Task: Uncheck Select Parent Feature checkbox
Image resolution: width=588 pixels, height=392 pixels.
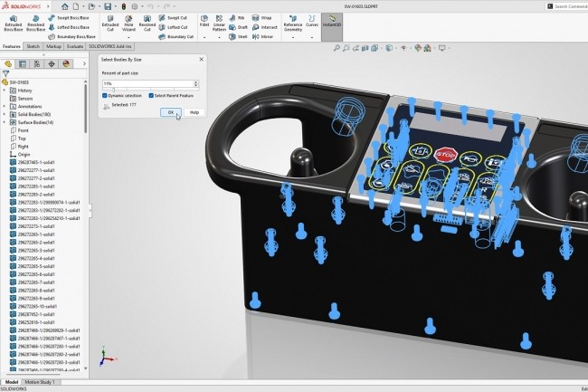Action: (149, 95)
